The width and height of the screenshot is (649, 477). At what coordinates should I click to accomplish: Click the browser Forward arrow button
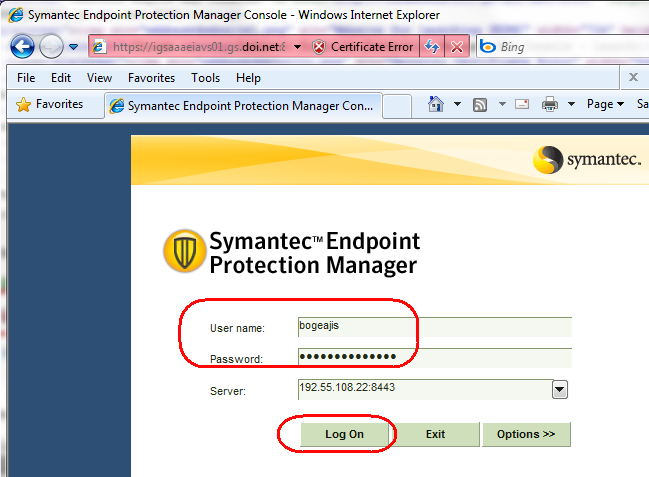[51, 46]
